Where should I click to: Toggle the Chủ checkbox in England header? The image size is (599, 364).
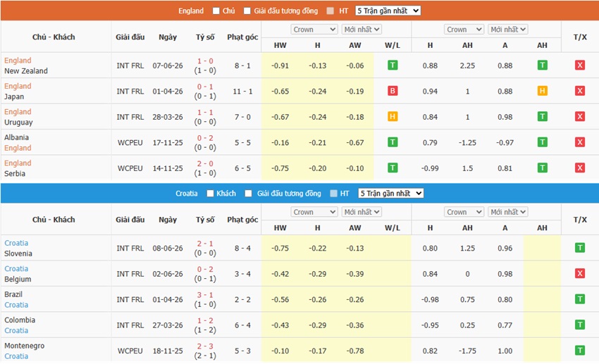[x=216, y=11]
